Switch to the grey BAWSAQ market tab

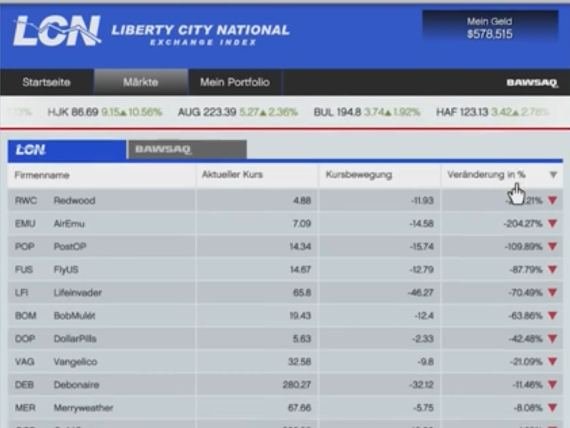click(187, 149)
